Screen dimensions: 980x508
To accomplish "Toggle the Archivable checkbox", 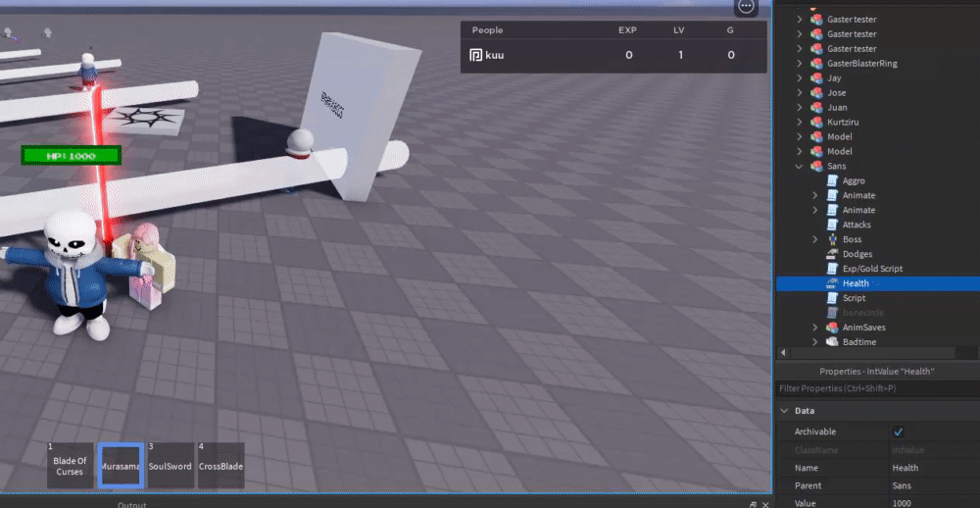I will [x=899, y=432].
